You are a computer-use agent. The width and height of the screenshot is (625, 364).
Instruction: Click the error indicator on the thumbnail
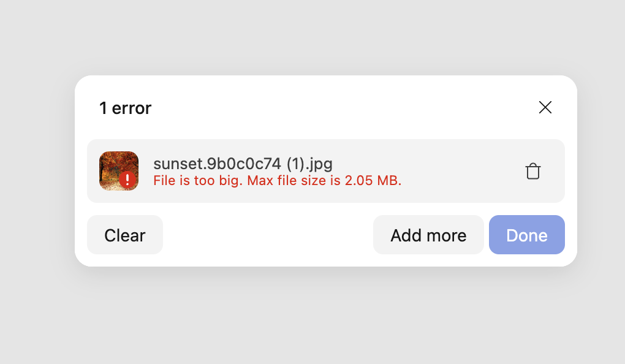coord(127,180)
